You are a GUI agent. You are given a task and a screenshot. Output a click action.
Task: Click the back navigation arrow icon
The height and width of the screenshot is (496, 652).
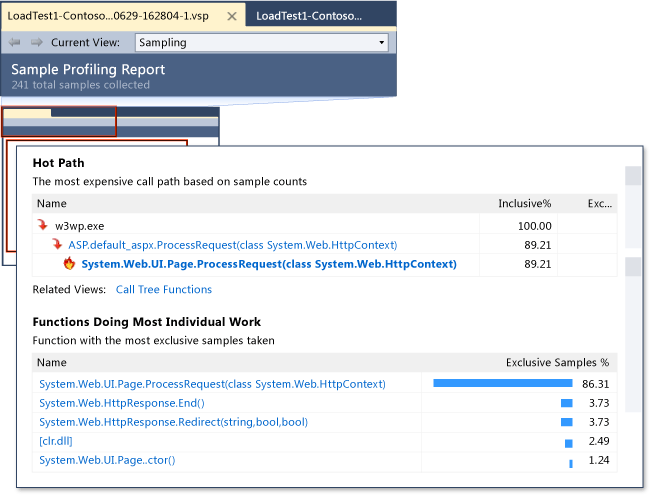coord(15,42)
